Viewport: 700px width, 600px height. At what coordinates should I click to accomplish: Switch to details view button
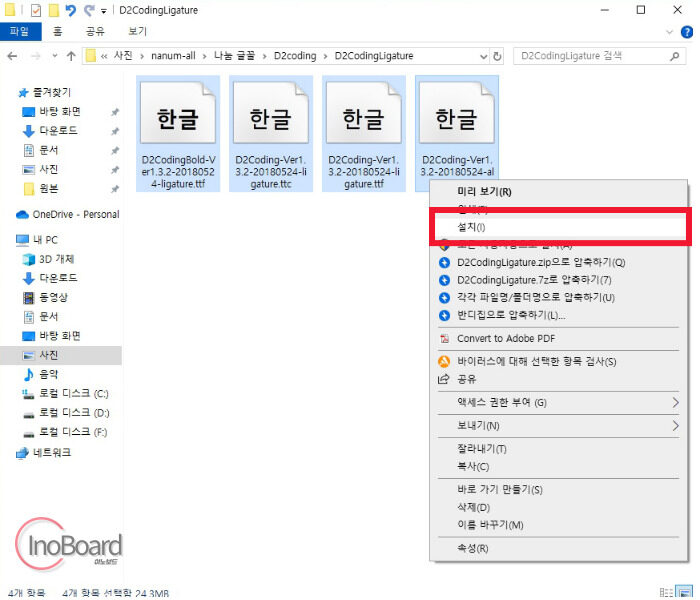coord(666,592)
